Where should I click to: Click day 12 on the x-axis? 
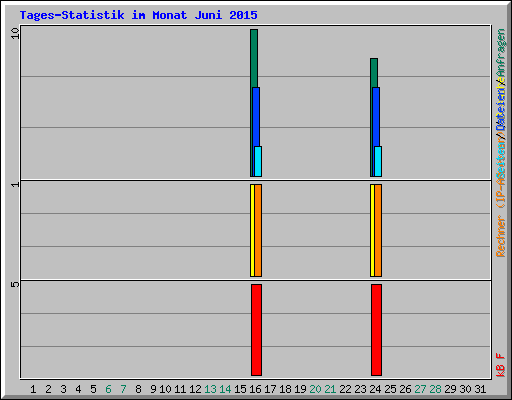tap(195, 389)
